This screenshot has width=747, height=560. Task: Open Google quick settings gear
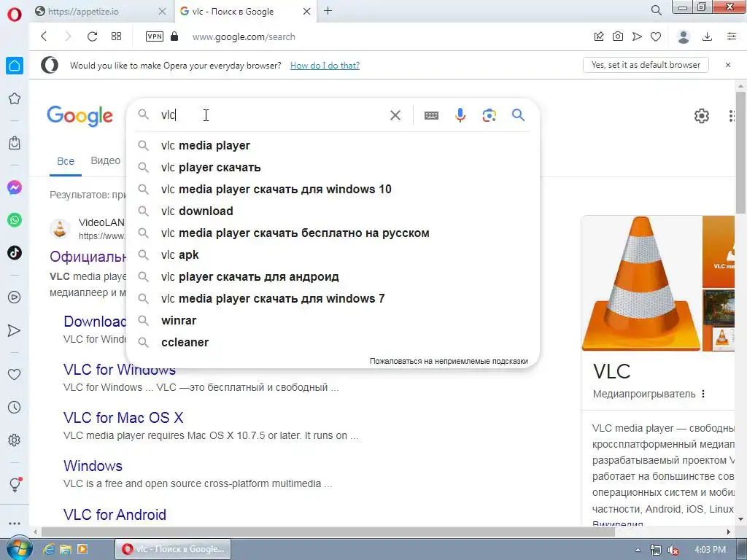coord(701,116)
